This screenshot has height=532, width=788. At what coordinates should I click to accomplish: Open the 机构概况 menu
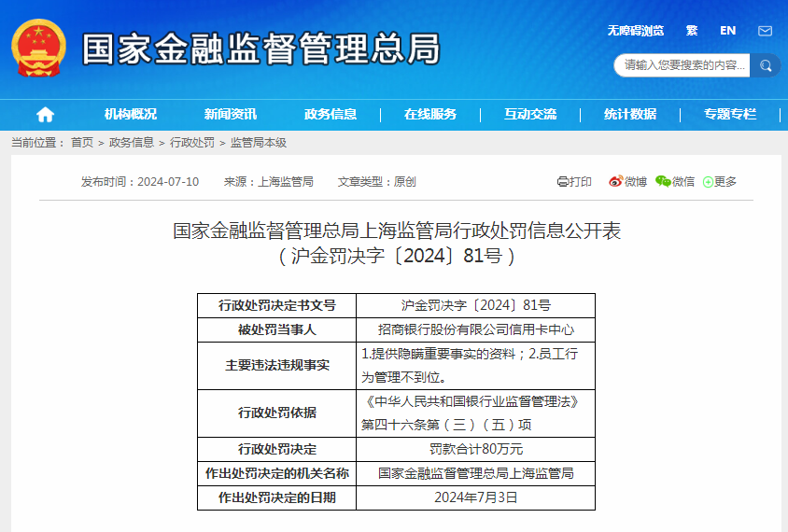[x=131, y=115]
